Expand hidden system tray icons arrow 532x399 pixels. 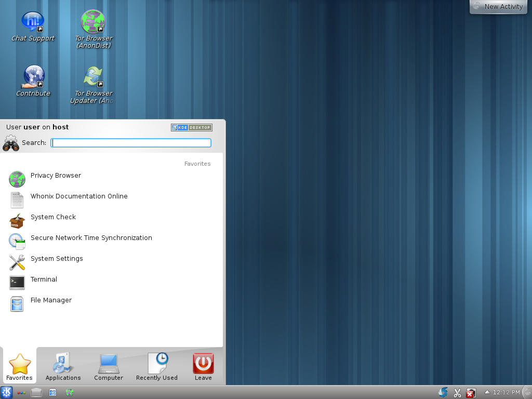click(487, 392)
